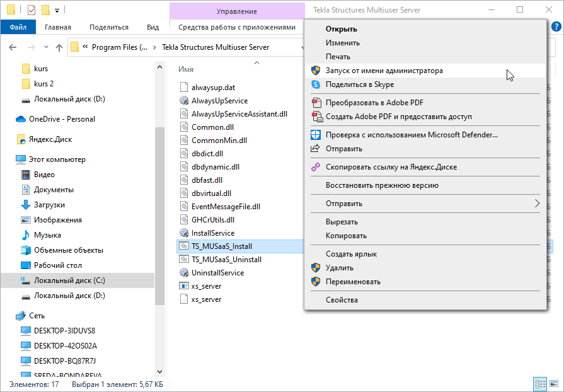The width and height of the screenshot is (564, 392).
Task: Open the Файл tab
Action: [x=18, y=27]
